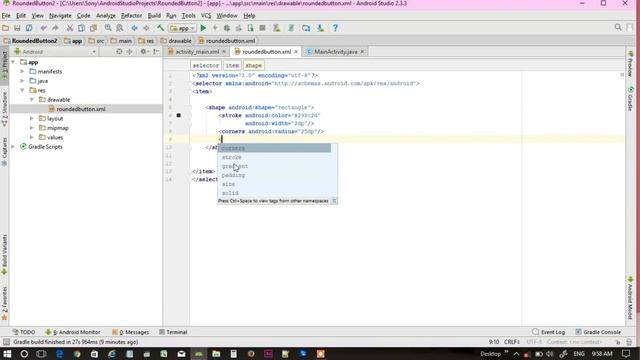Viewport: 640px width, 360px height.
Task: Expand the manifests folder
Action: coord(22,71)
